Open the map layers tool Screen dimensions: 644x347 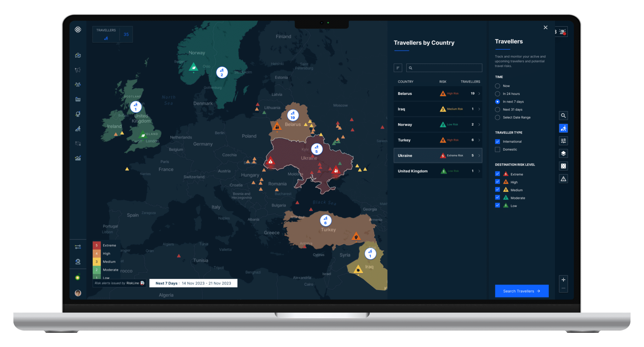tap(563, 153)
